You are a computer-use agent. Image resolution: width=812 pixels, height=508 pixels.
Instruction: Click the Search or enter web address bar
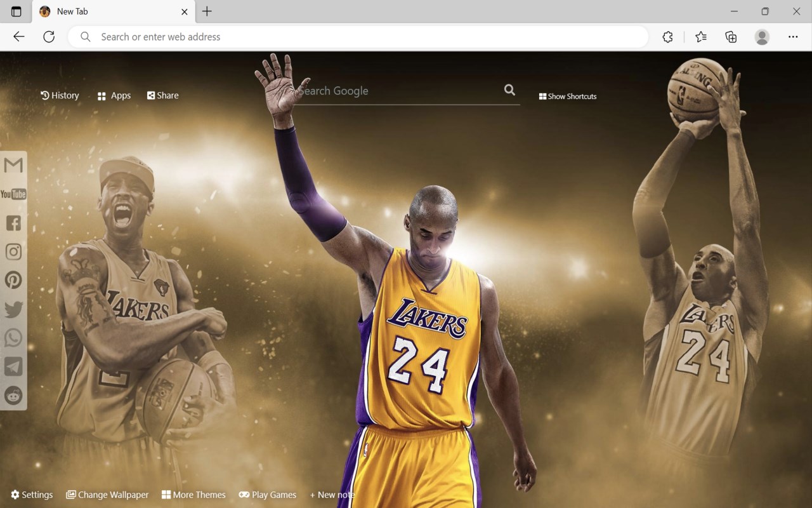[358, 37]
